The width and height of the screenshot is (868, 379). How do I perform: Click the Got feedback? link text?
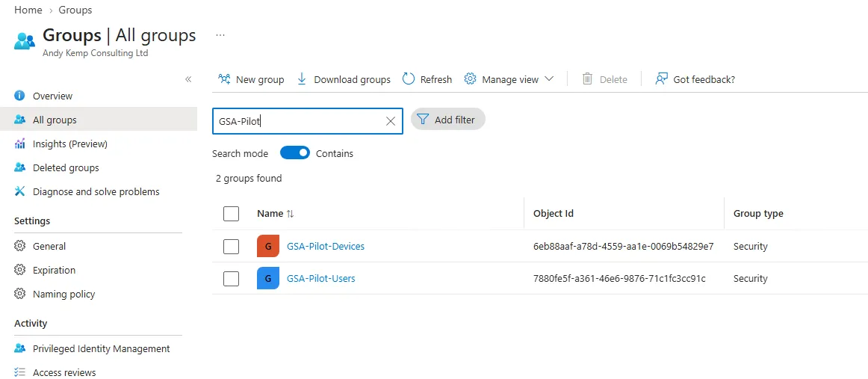click(x=704, y=79)
